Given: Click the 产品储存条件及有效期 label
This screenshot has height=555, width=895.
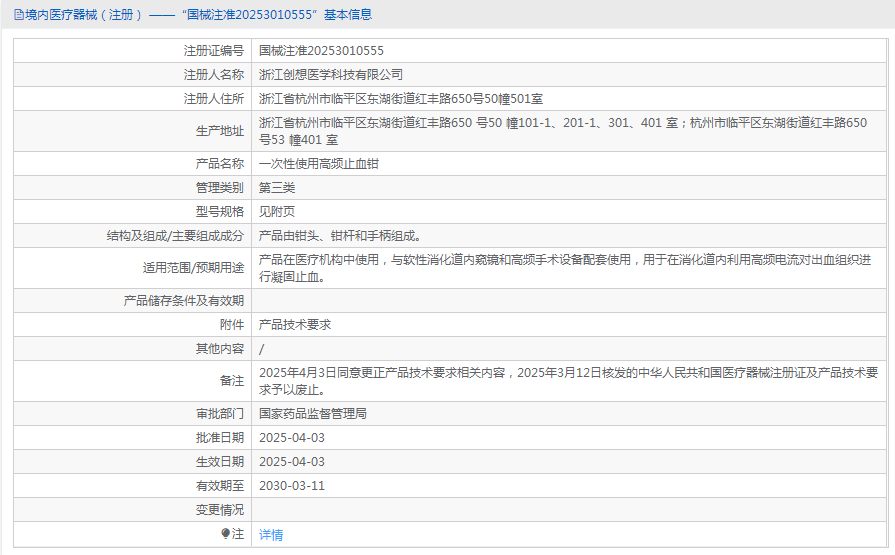Looking at the screenshot, I should pos(184,301).
